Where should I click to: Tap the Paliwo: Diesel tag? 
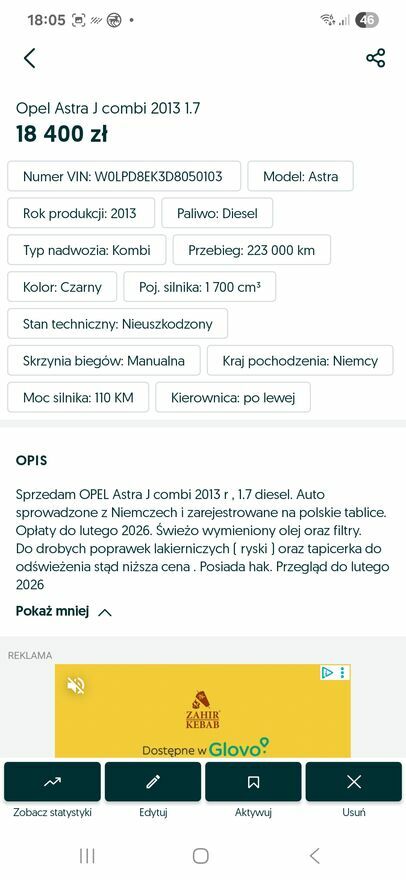(x=217, y=213)
